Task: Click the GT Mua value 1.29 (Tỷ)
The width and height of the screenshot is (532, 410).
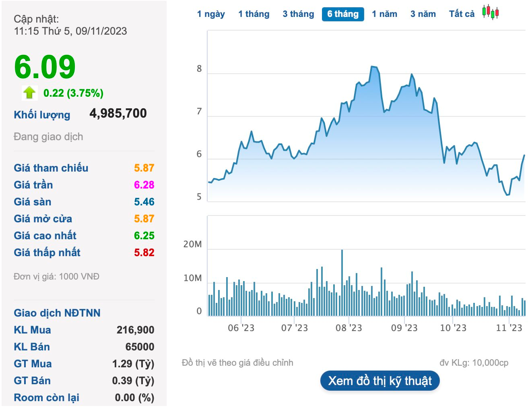Action: pos(133,364)
